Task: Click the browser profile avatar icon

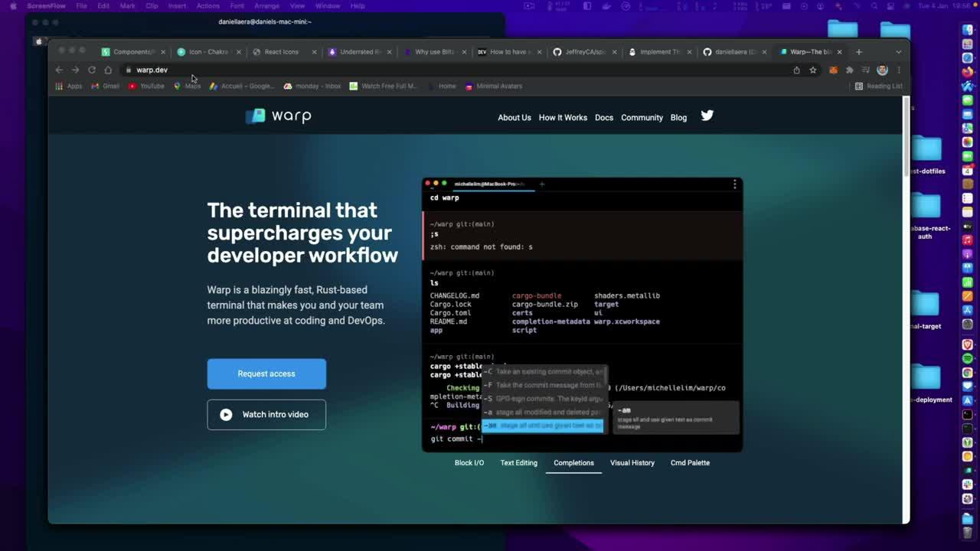Action: [882, 70]
